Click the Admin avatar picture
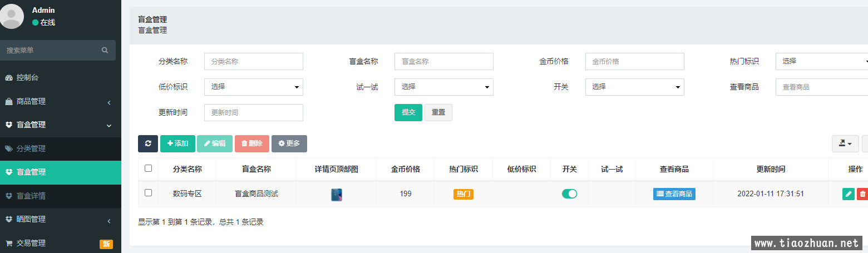Image resolution: width=868 pixels, height=253 pixels. [x=12, y=16]
